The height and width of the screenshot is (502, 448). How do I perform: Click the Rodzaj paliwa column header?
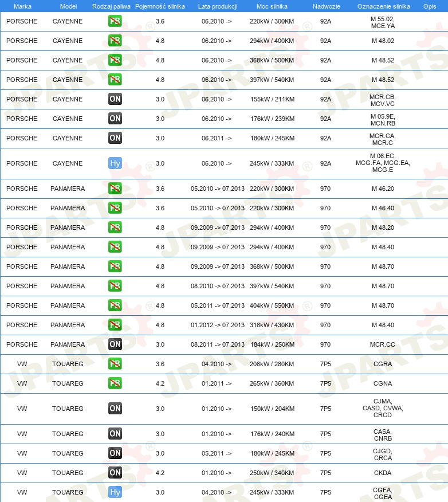click(111, 6)
